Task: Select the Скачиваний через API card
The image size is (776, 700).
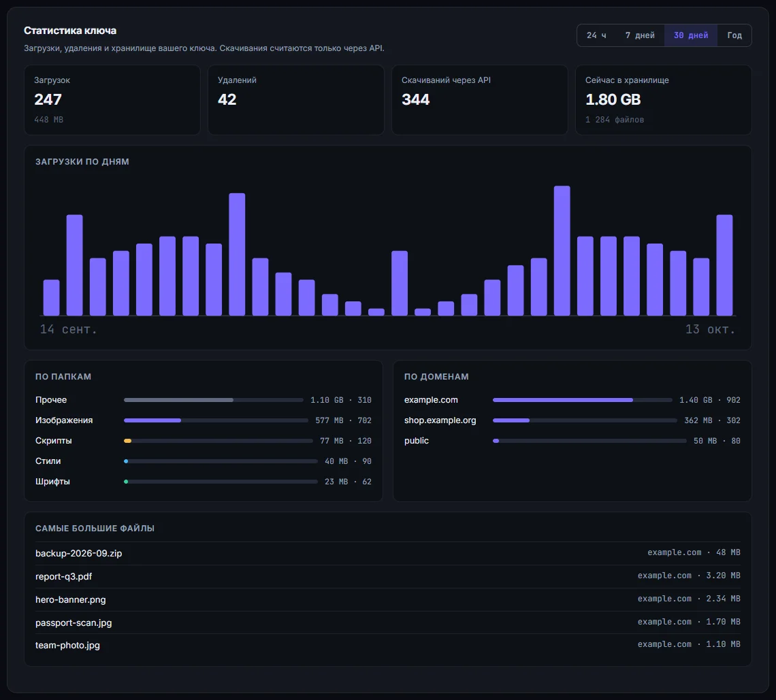Action: point(480,100)
